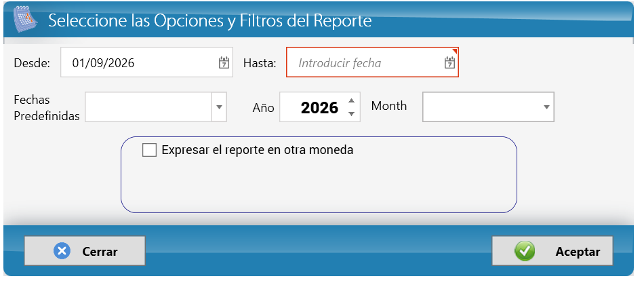
Task: Click the title Seleccione las Opciones y Filtros
Action: tap(209, 20)
